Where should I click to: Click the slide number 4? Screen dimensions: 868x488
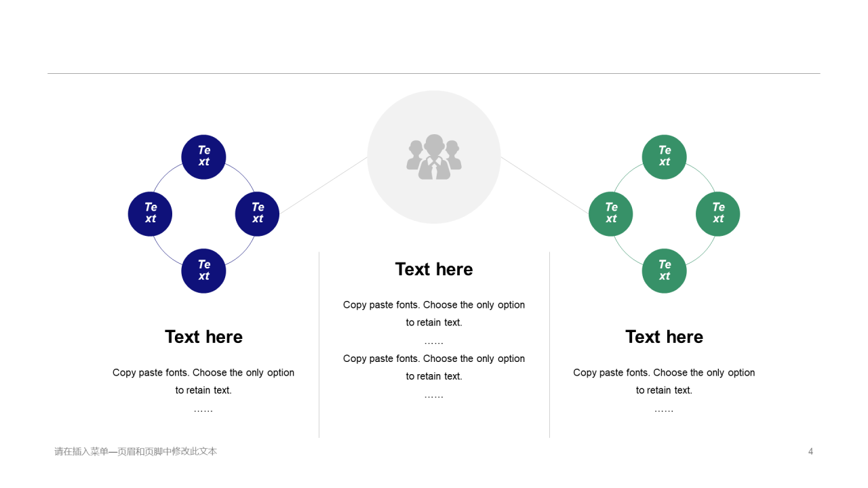point(810,451)
